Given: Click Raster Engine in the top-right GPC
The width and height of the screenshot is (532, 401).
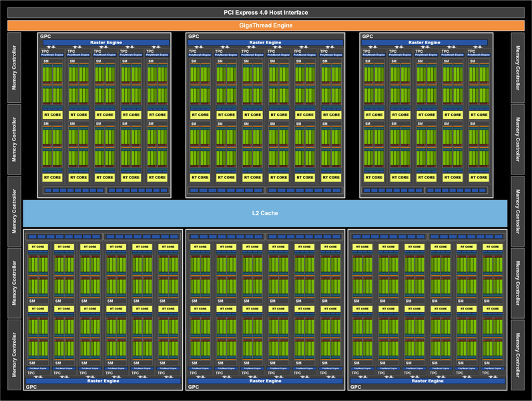Looking at the screenshot, I should [425, 42].
